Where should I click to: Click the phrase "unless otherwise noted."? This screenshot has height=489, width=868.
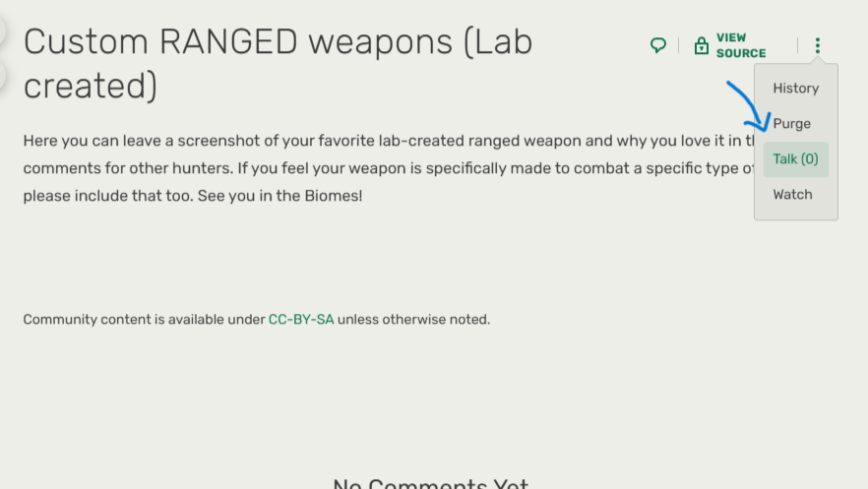coord(414,320)
